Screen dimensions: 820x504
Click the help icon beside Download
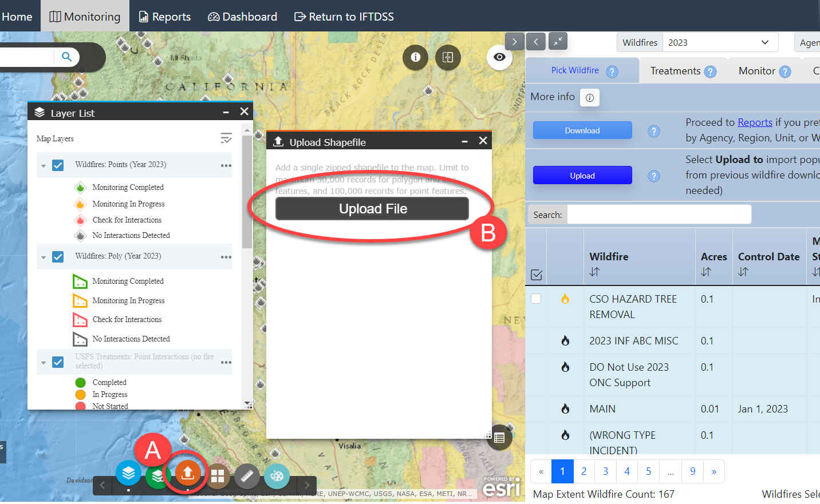tap(653, 131)
